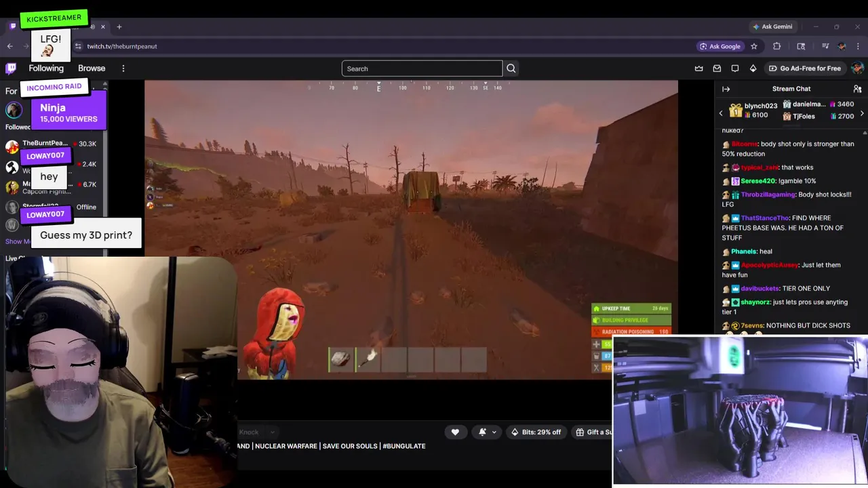The width and height of the screenshot is (868, 488).
Task: Click chat username ThatStanceTho
Action: click(765, 218)
